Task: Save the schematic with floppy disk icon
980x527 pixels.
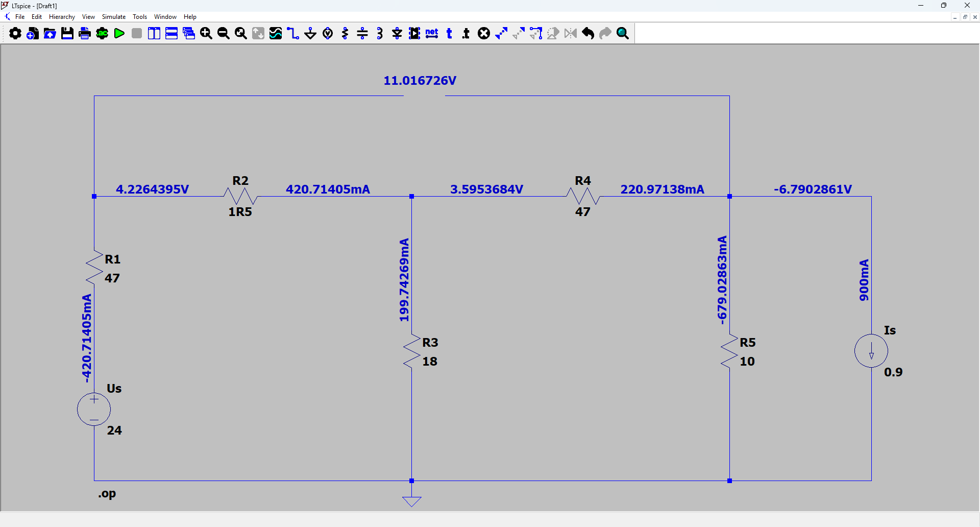Action: coord(67,34)
